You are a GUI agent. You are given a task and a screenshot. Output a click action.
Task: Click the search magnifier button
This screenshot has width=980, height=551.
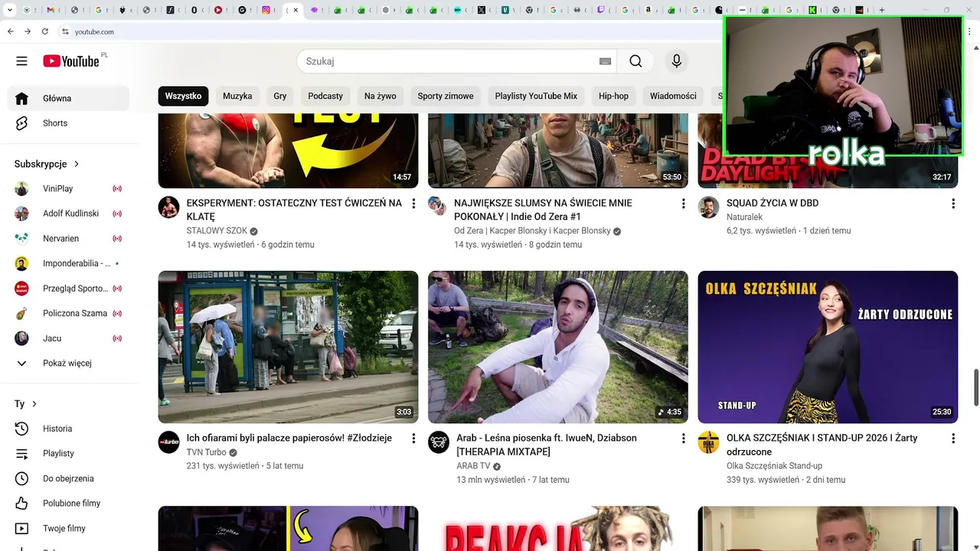635,61
